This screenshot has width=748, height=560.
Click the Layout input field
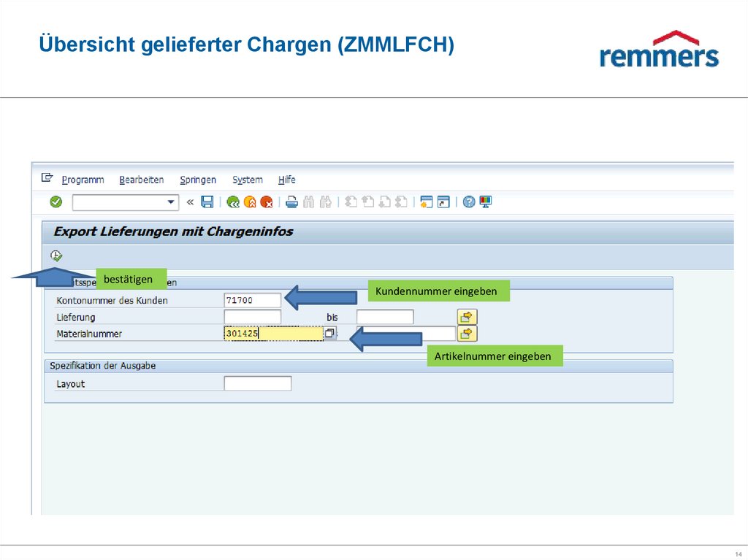point(257,383)
